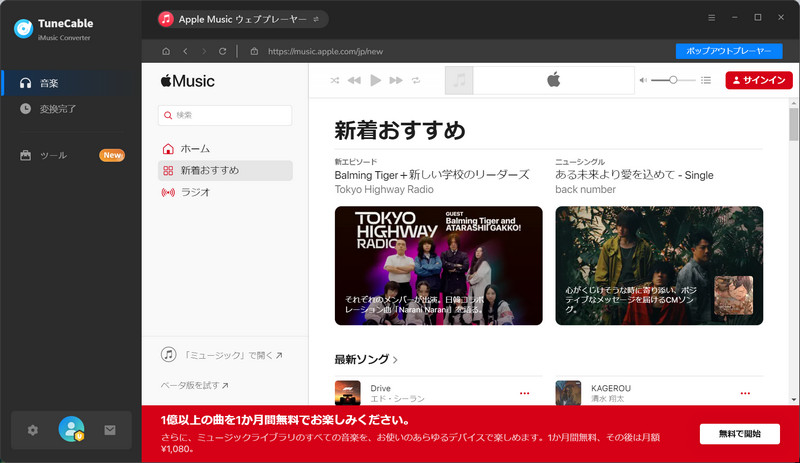Click the Drive song artwork

(347, 393)
